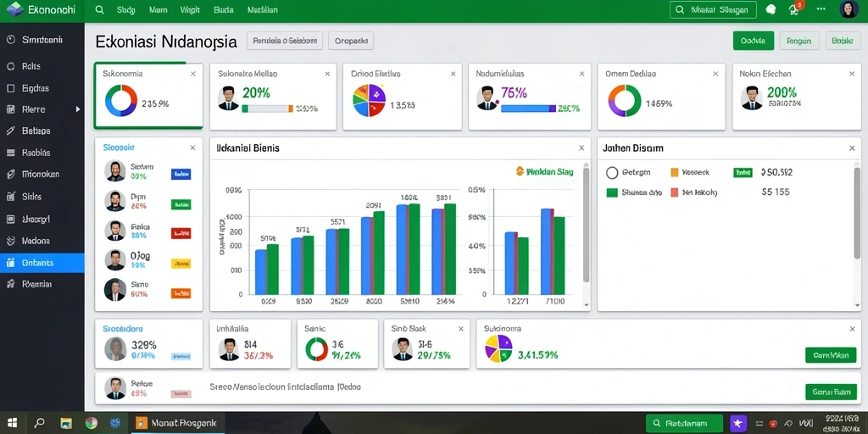Click the green Gernvikan button
The width and height of the screenshot is (868, 434).
point(831,355)
